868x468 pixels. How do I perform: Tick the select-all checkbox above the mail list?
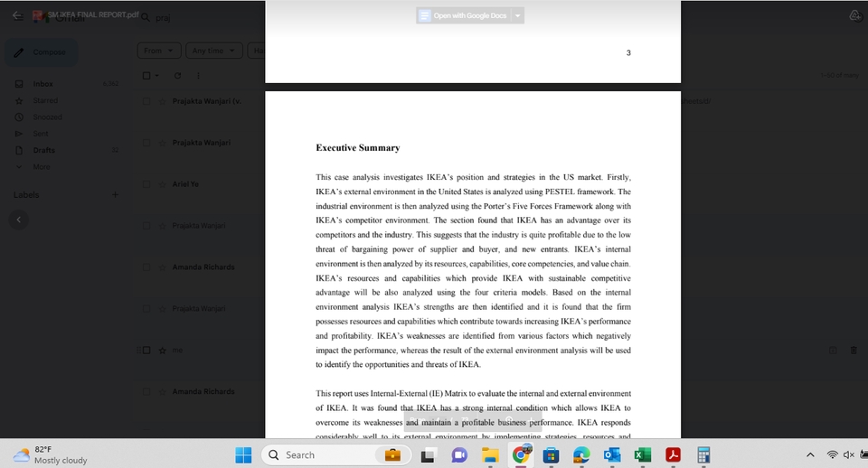pos(146,76)
